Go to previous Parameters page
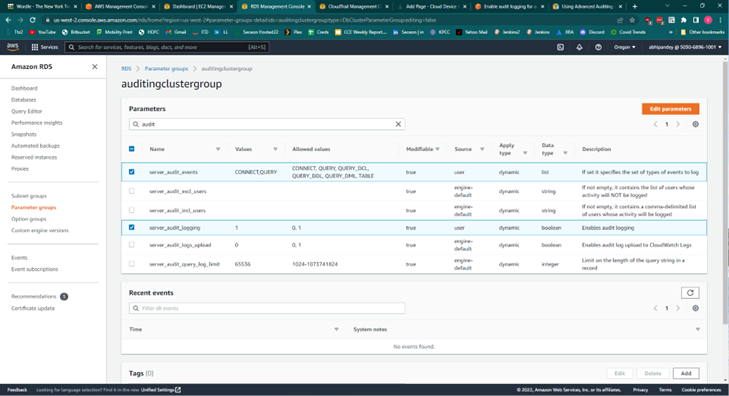The height and width of the screenshot is (396, 729). coord(656,124)
